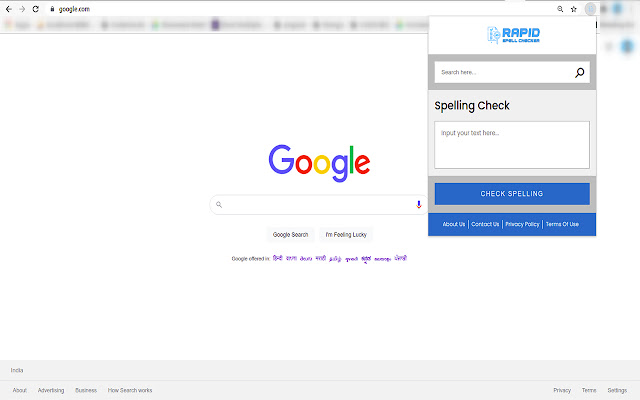Start voice search with the microphone icon

tap(418, 204)
